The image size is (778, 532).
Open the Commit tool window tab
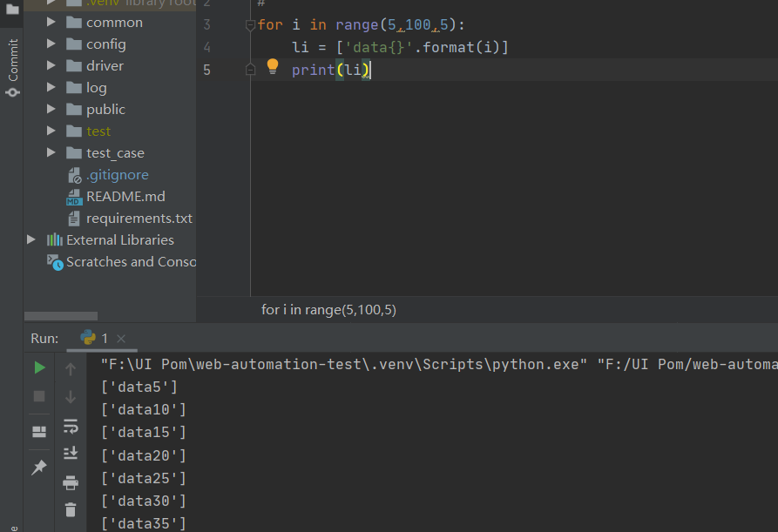(x=12, y=66)
